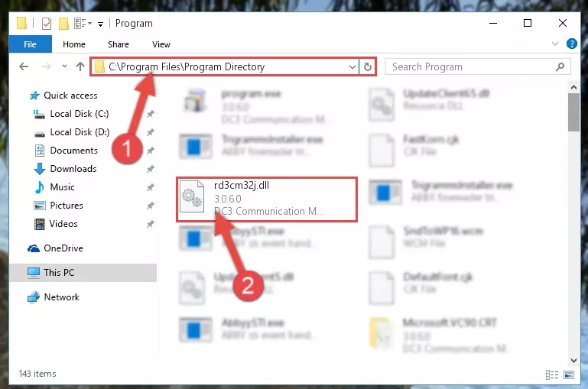Open Local Disk (D:) in sidebar
The image size is (588, 389).
point(80,132)
